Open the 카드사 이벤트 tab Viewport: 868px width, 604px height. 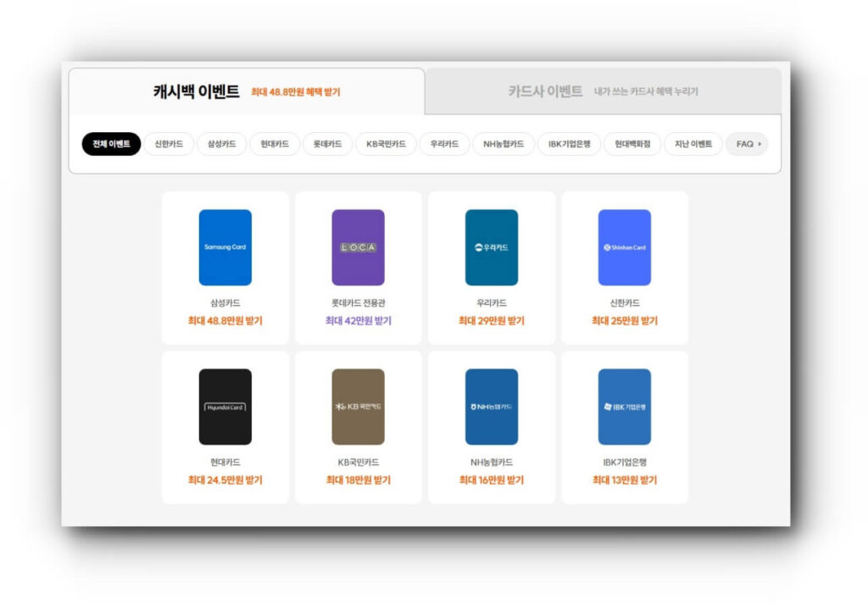[603, 91]
